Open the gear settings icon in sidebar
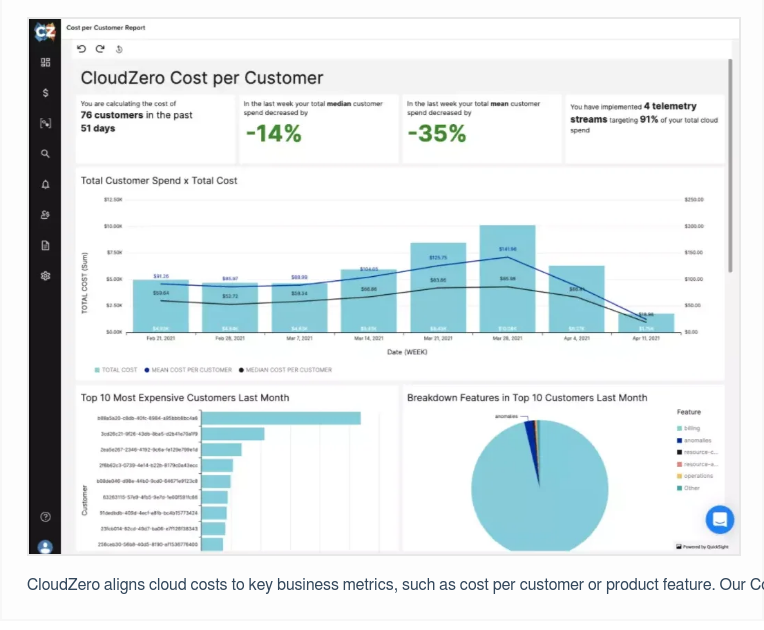 (45, 275)
